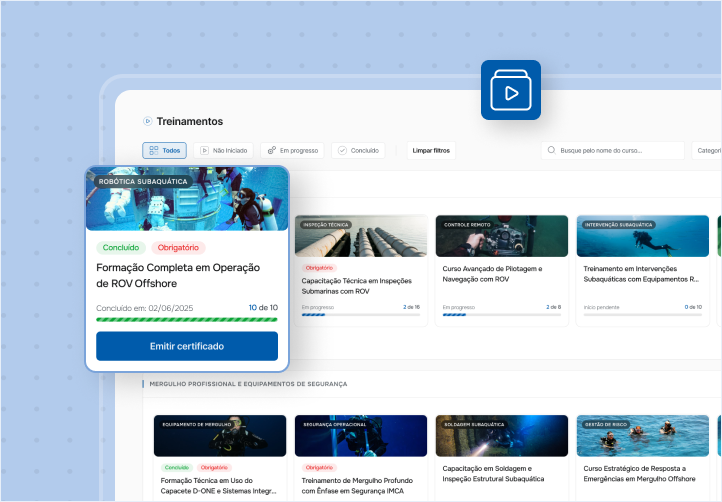Open Treinamento de Mergulho Profundo course
Viewport: 722px width, 502px height.
[x=357, y=486]
